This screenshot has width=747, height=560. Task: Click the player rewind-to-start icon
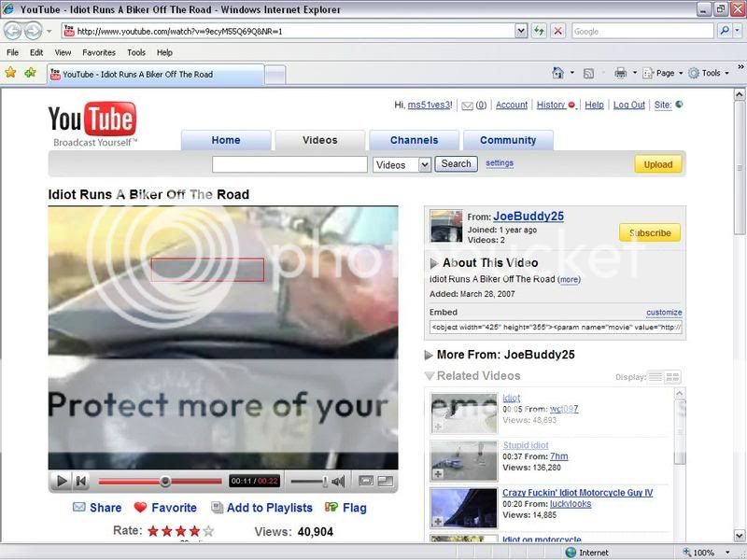click(x=81, y=482)
